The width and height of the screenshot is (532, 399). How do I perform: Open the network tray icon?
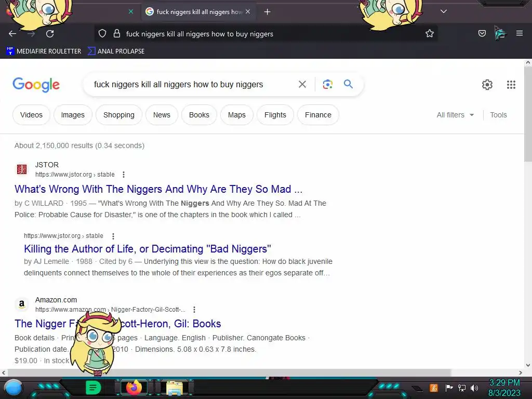(462, 388)
